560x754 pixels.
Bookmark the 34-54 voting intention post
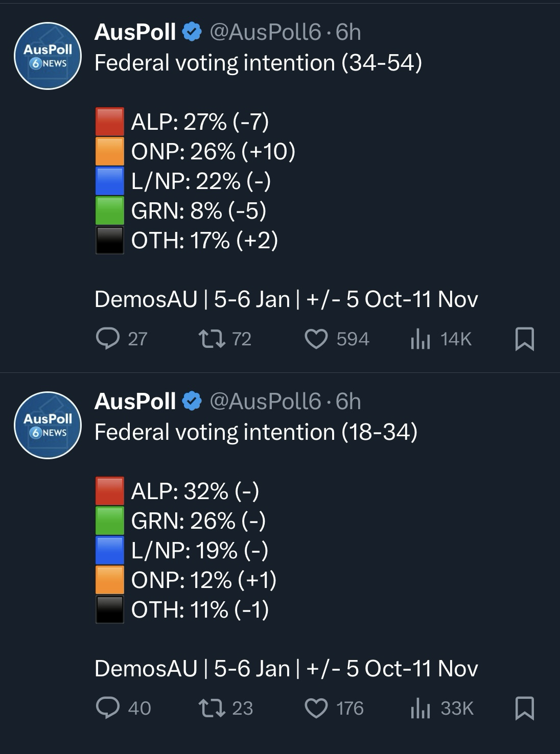coord(524,339)
